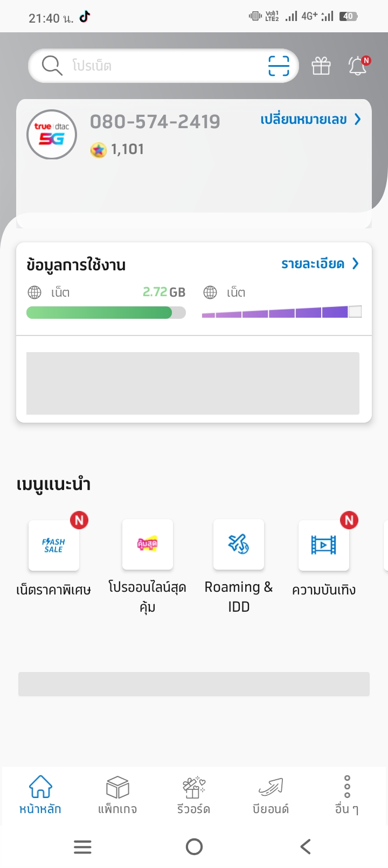Image resolution: width=388 pixels, height=868 pixels.
Task: Open the อื่น ๆ more menu
Action: point(347,794)
